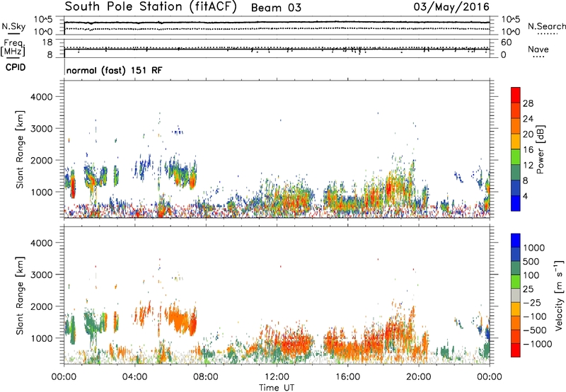Click the '18' tick on the frequency axis

47,42
